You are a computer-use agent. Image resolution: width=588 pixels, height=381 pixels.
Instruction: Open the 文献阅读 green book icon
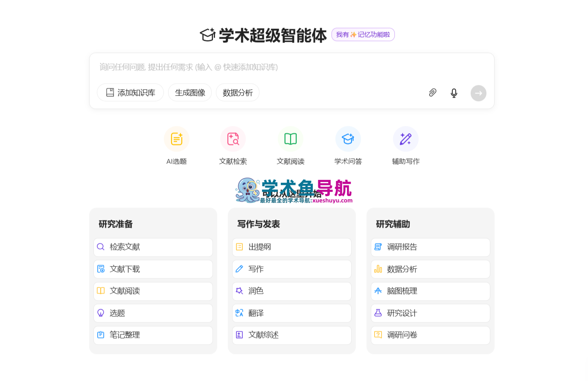coord(291,138)
